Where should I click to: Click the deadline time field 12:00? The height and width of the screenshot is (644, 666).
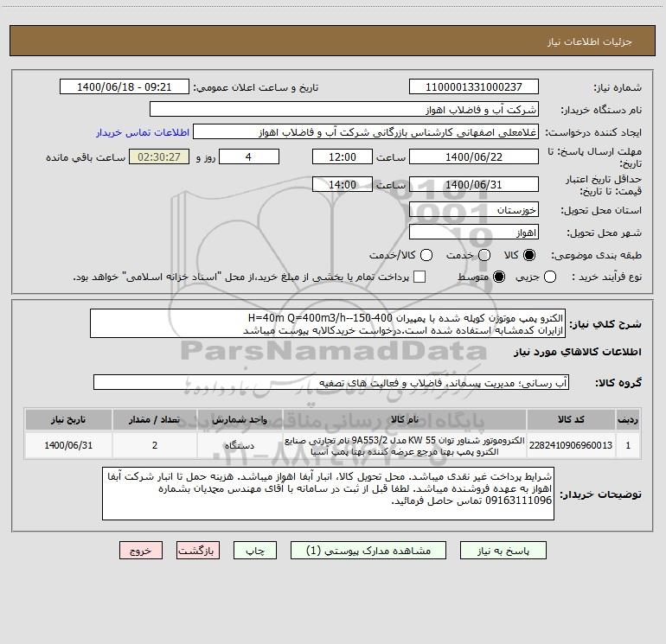click(343, 156)
